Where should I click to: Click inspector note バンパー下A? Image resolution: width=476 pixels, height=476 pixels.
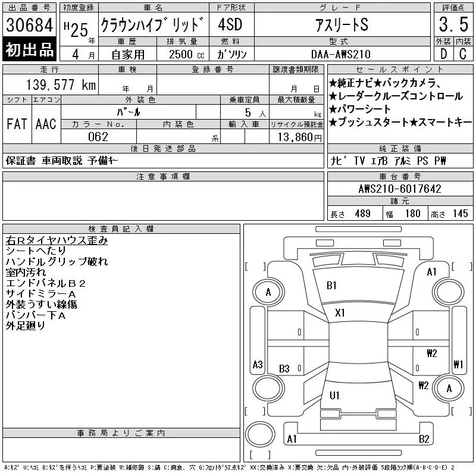tap(36, 315)
